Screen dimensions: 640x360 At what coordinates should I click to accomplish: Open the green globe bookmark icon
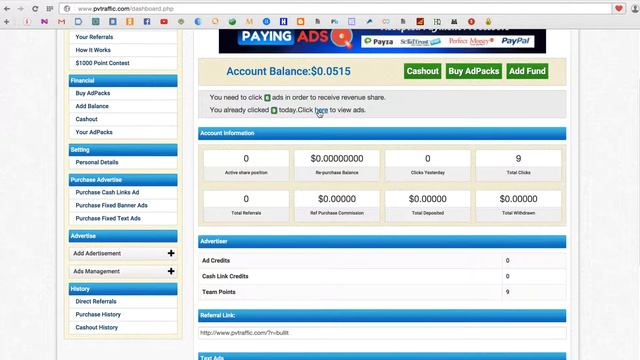click(232, 22)
